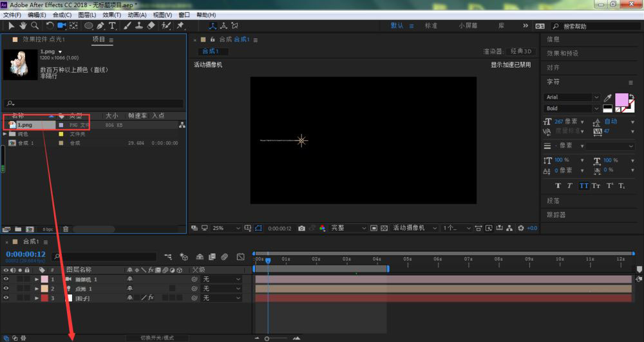Viewport: 644px width, 342px height.
Task: Select the Zoom magnifier tool
Action: point(35,26)
